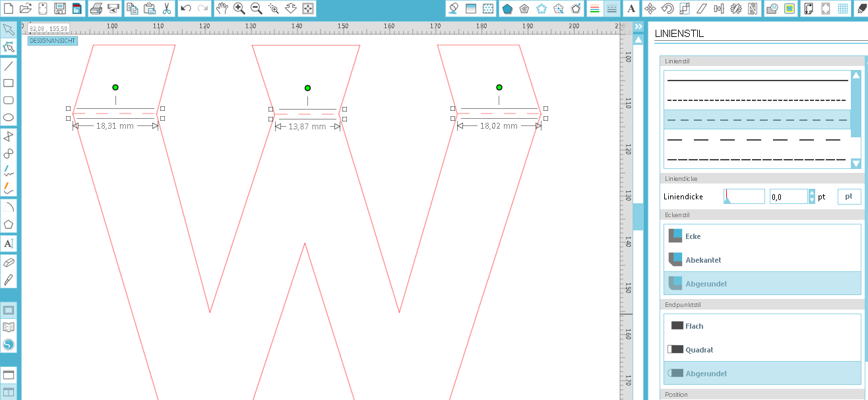
Task: Click the zoom in magnifier
Action: coord(239,9)
